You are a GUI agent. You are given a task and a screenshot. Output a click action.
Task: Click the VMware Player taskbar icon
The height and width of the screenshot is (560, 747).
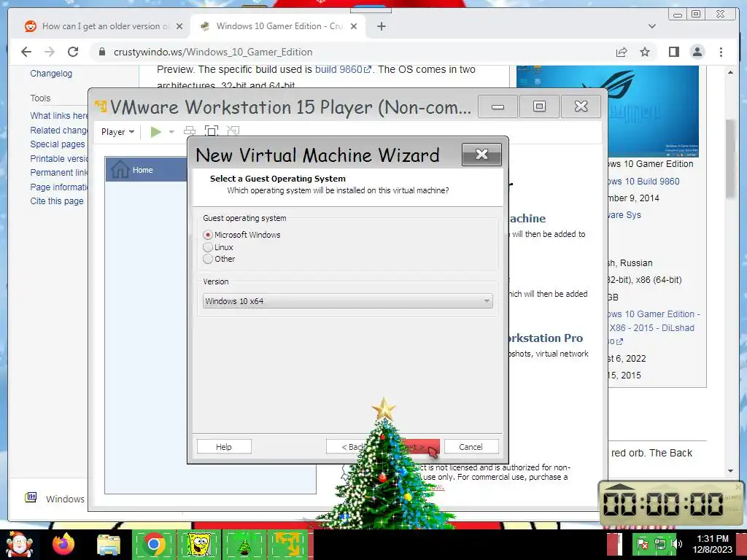[288, 544]
